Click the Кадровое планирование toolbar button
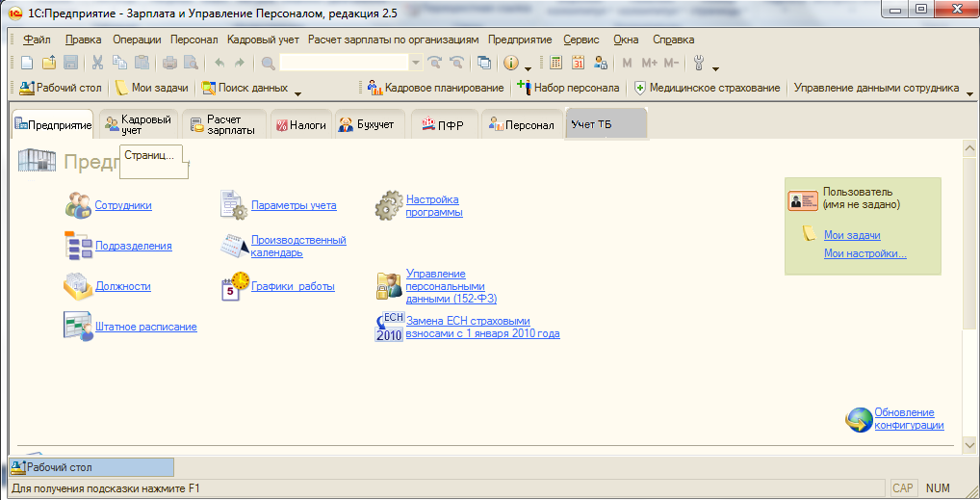This screenshot has height=500, width=980. pyautogui.click(x=436, y=88)
